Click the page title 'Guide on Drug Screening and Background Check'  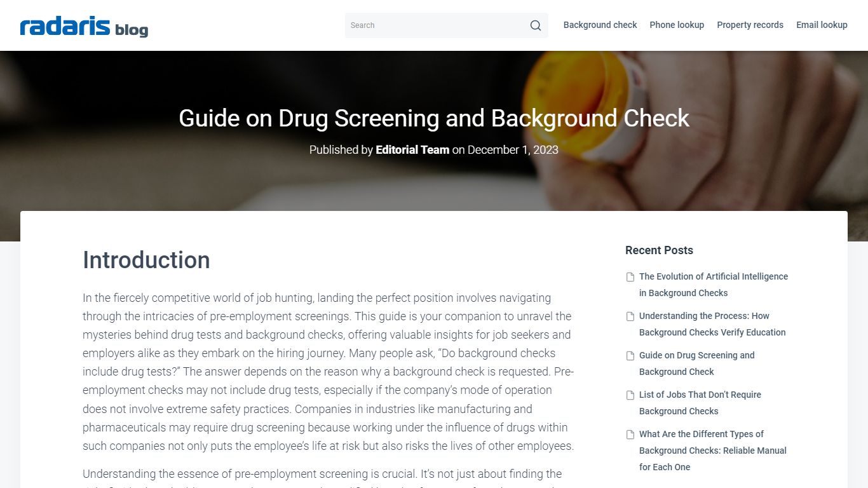pos(434,119)
